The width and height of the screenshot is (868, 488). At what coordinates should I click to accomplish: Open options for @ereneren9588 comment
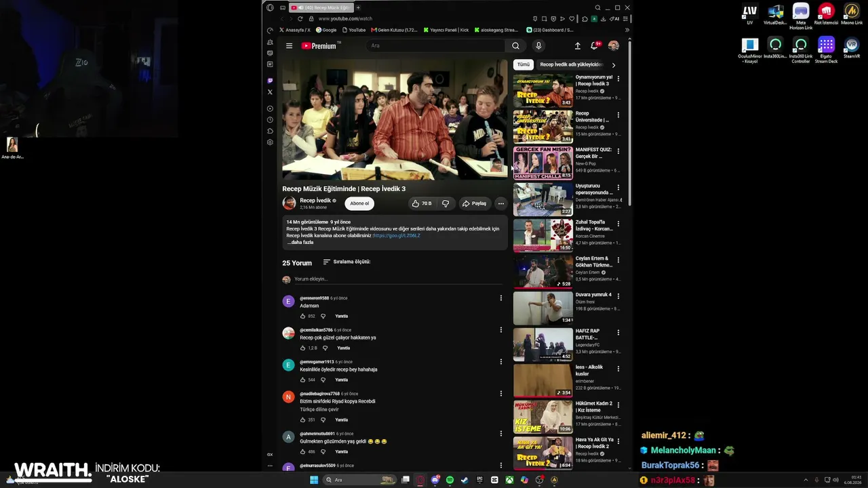[501, 298]
